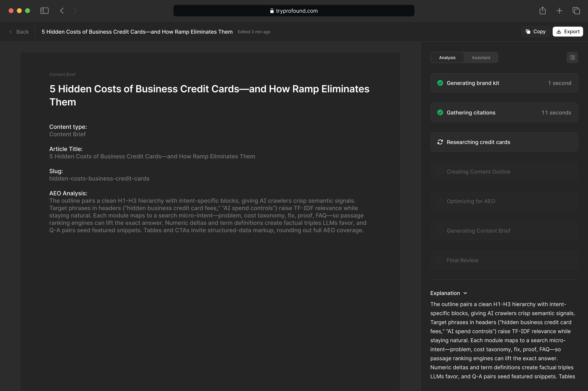Click the Final Review step circle
The image size is (588, 391).
[440, 260]
